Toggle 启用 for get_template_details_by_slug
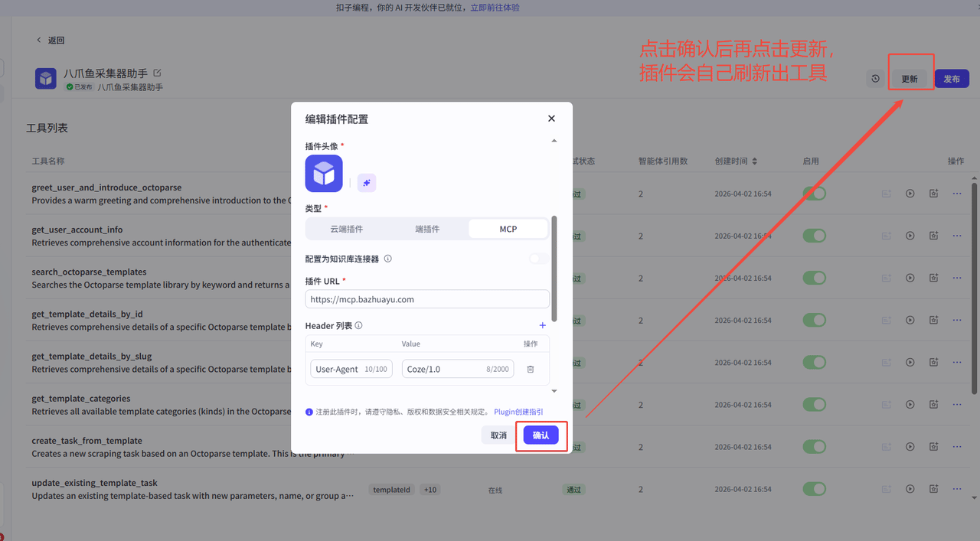 click(815, 362)
